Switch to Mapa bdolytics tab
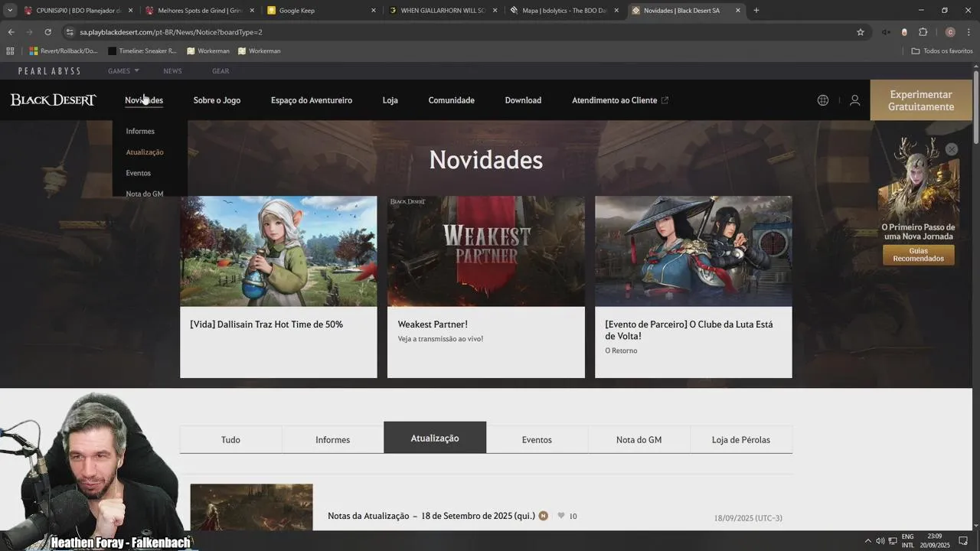980x551 pixels. pos(565,11)
